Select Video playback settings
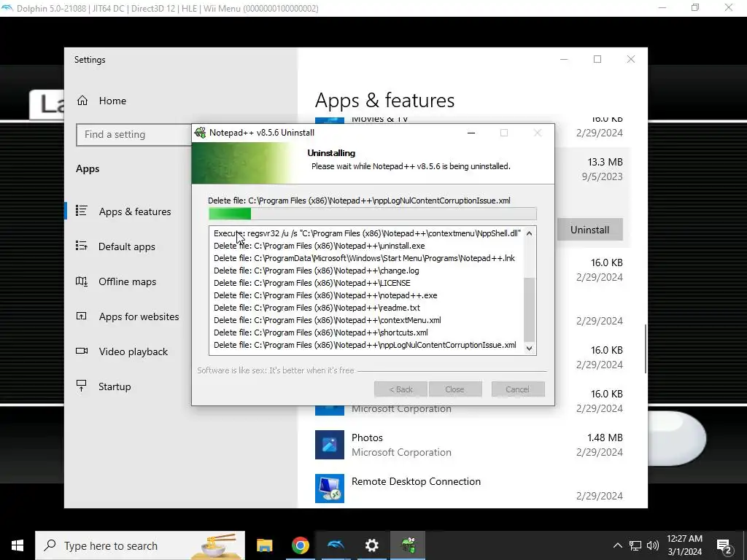The width and height of the screenshot is (747, 560). coord(133,351)
